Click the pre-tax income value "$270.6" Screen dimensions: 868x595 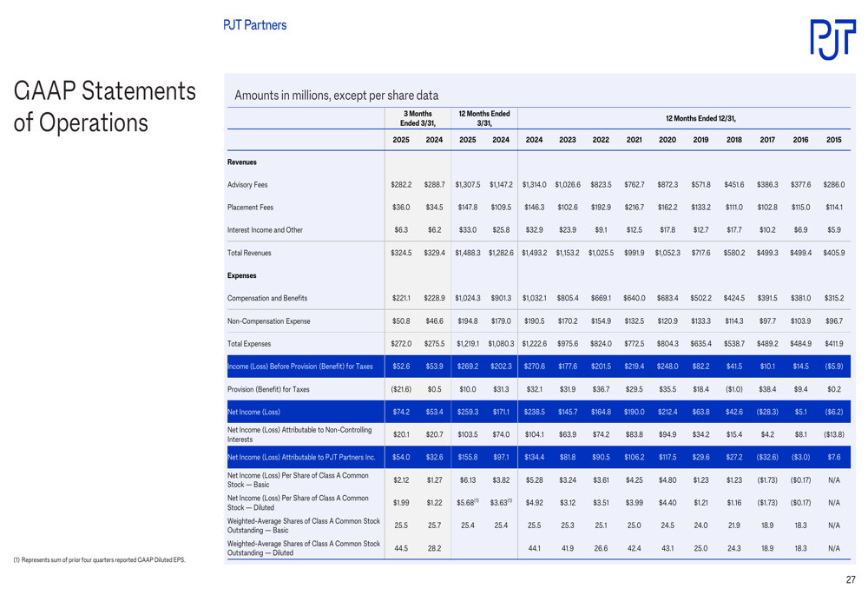[534, 367]
